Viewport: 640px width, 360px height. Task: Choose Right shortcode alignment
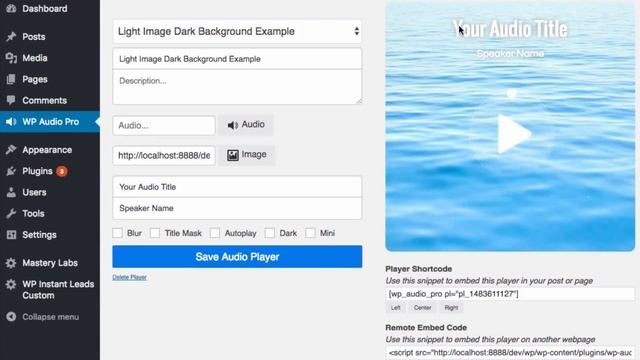(451, 308)
